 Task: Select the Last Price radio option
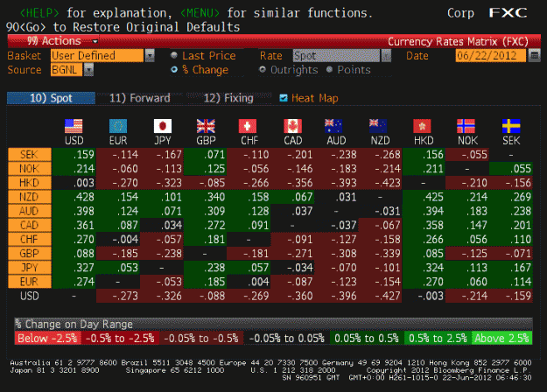tap(174, 55)
